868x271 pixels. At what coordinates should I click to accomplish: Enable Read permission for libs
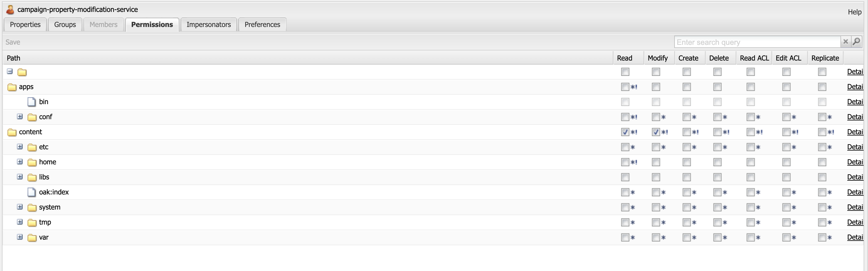coord(625,177)
